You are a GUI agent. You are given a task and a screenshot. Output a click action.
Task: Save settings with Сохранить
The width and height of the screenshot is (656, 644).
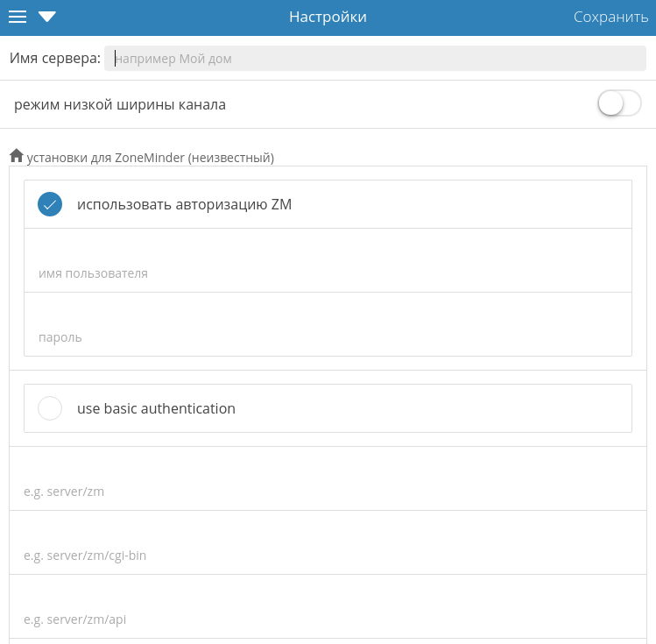[610, 18]
